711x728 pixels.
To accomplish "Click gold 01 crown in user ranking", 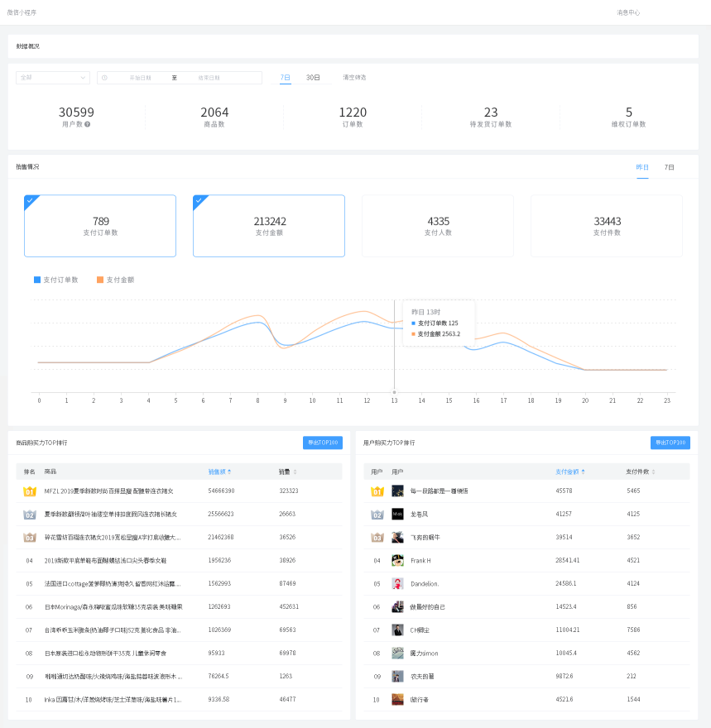I will click(x=377, y=491).
